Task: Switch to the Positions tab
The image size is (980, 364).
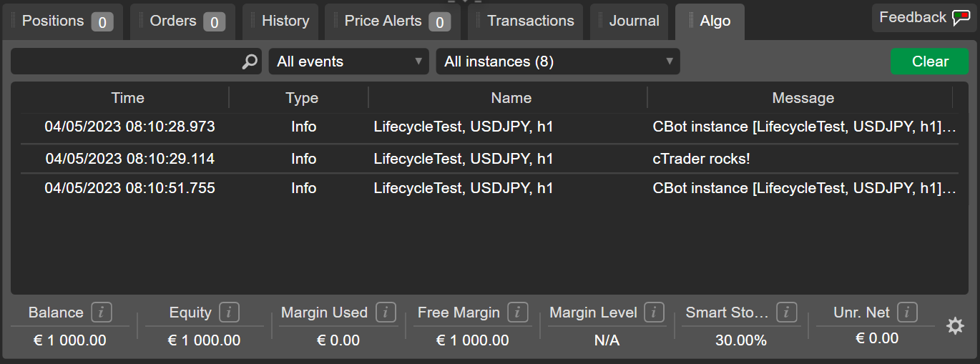Action: click(x=62, y=21)
